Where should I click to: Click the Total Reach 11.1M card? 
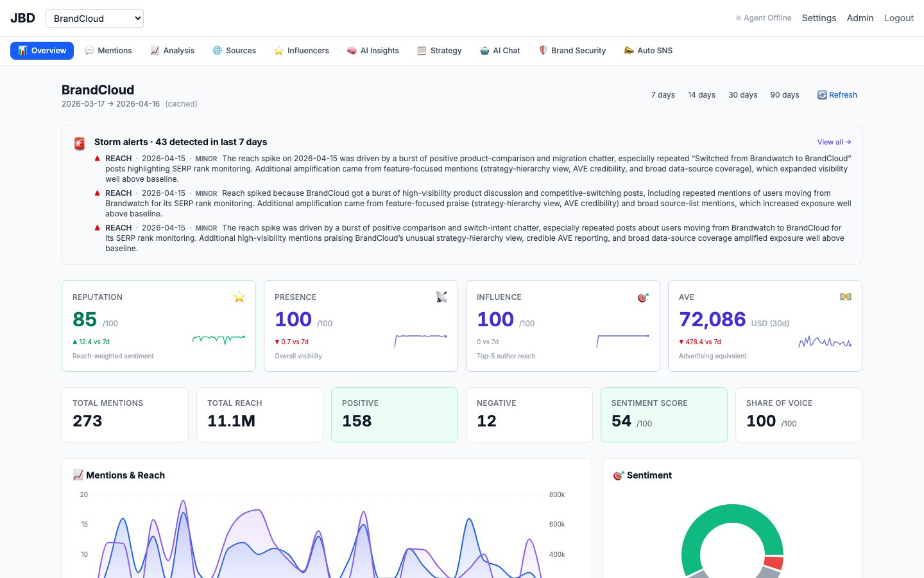[x=260, y=415]
